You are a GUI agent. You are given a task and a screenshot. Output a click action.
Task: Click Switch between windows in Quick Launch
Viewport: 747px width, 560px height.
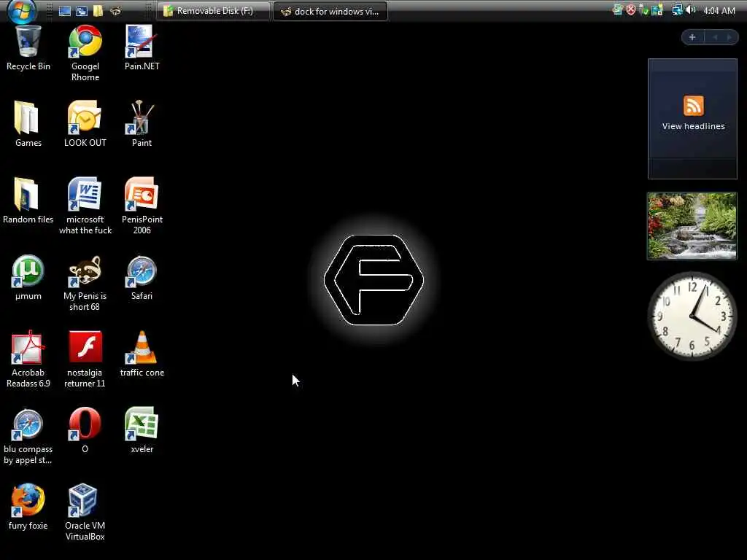[82, 11]
